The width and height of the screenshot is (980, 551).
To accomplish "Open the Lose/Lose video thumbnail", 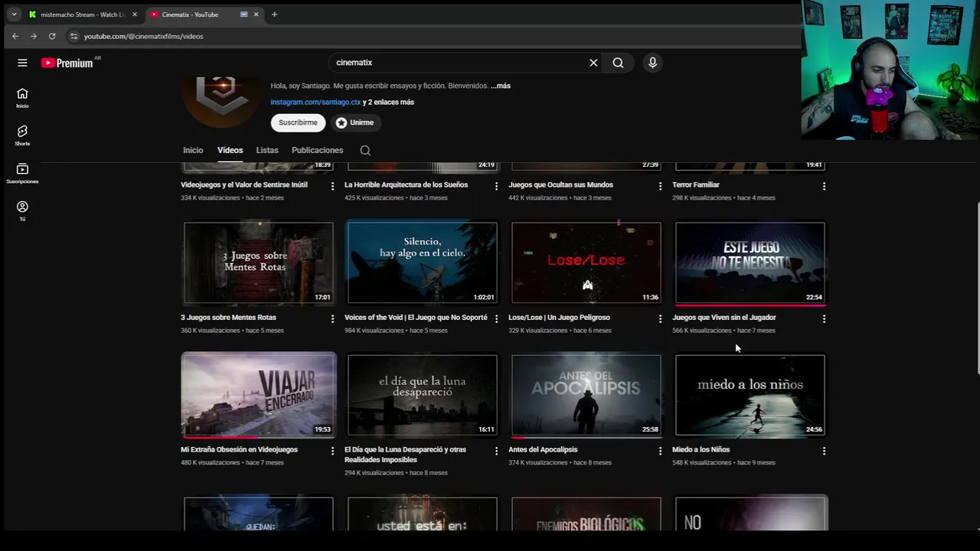I will click(x=586, y=262).
